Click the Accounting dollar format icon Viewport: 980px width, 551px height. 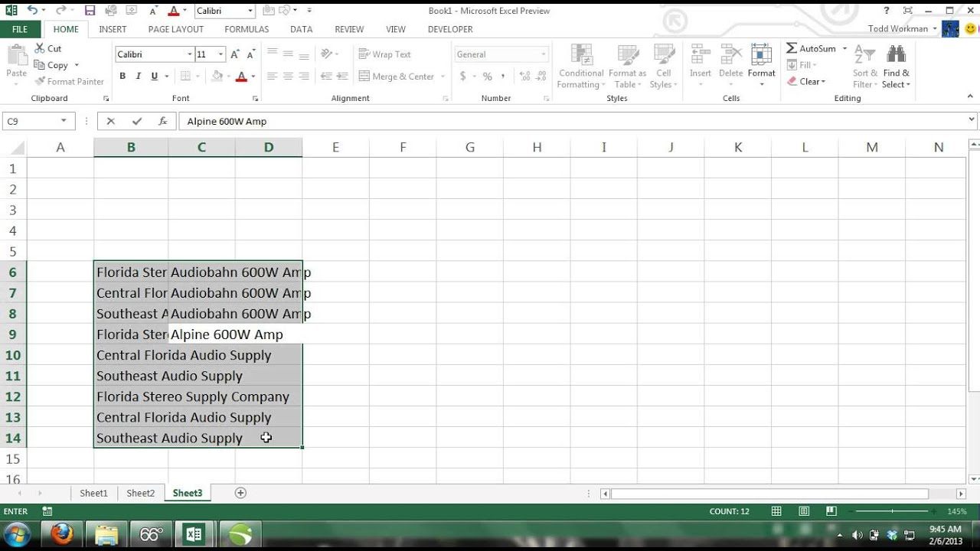pos(462,77)
